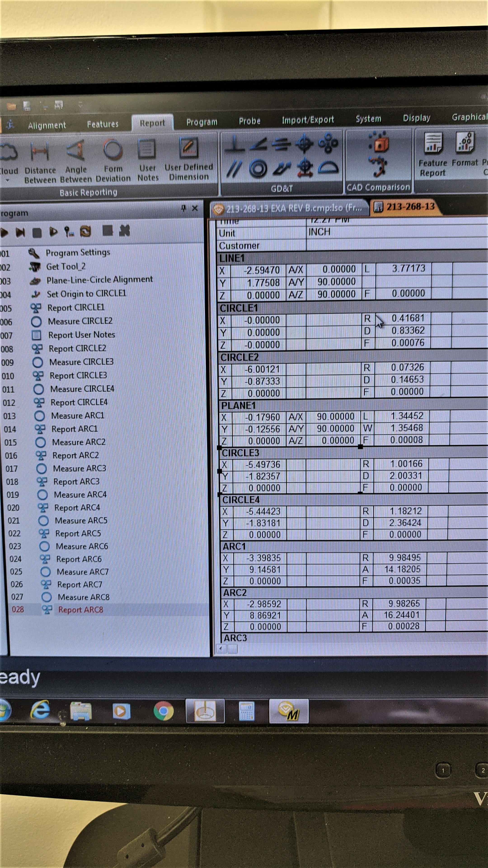488x868 pixels.
Task: Expand the Cloud dropdown arrow
Action: pyautogui.click(x=7, y=181)
